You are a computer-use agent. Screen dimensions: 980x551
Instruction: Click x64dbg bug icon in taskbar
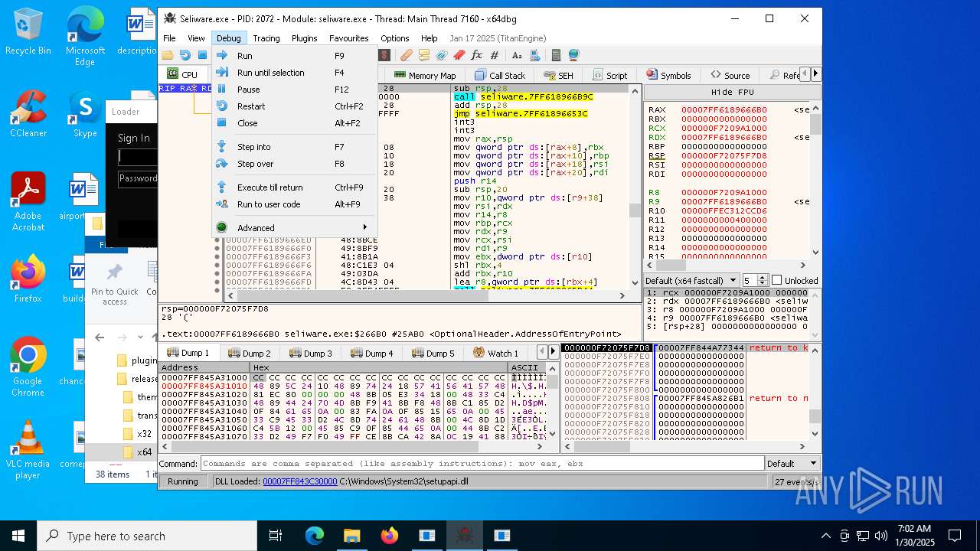click(x=464, y=536)
